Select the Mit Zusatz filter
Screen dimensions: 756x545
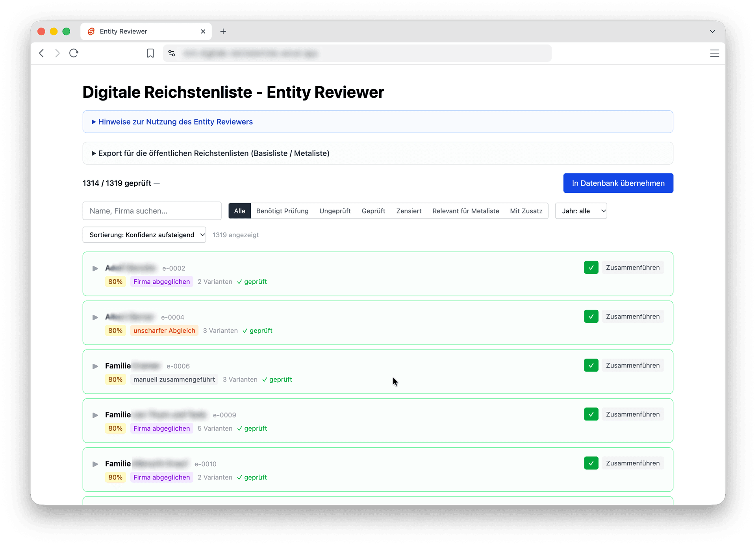click(526, 211)
